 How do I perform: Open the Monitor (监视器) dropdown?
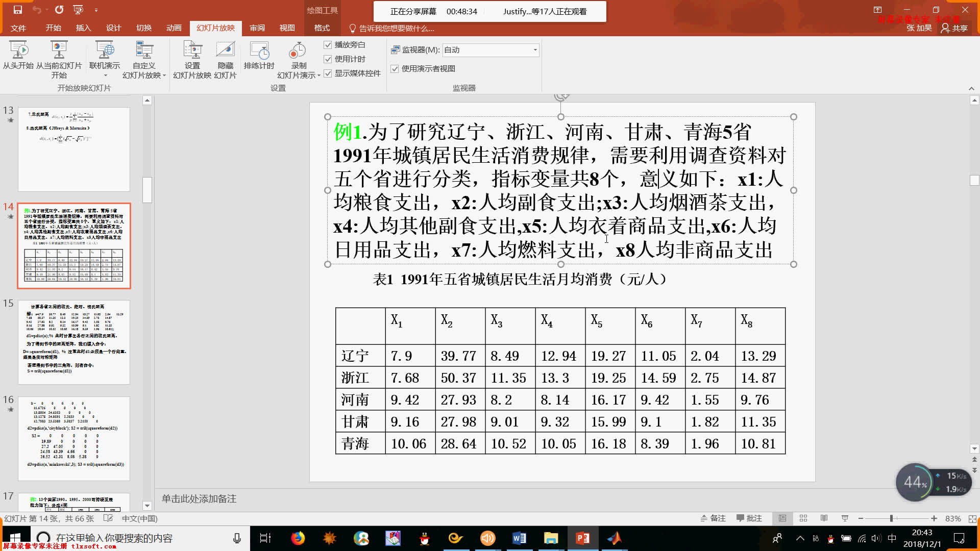pos(535,50)
